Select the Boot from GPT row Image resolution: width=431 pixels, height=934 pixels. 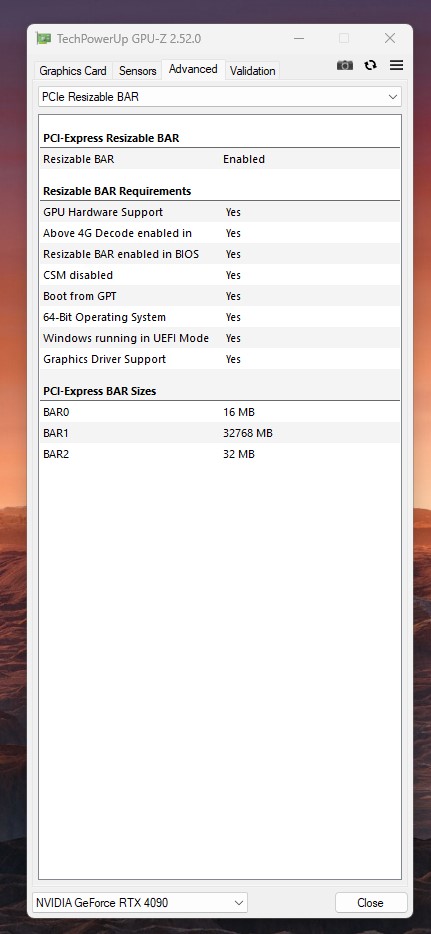pyautogui.click(x=220, y=296)
